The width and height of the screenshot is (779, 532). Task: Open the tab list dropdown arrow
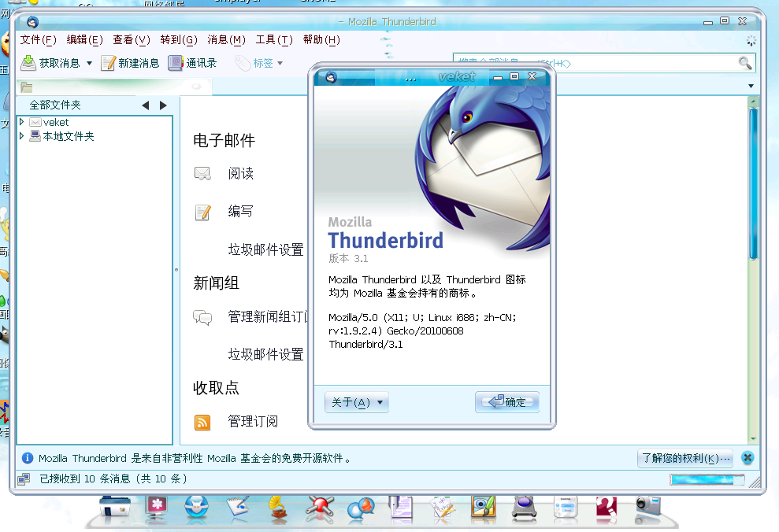751,87
